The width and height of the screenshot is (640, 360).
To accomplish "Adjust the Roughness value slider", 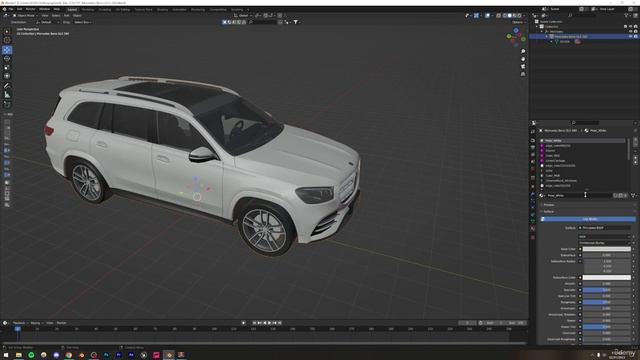I will point(606,302).
